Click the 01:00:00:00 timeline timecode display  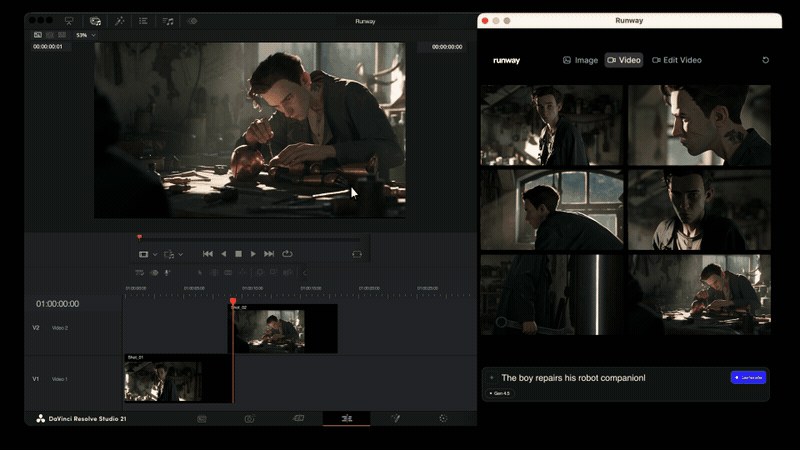point(57,304)
